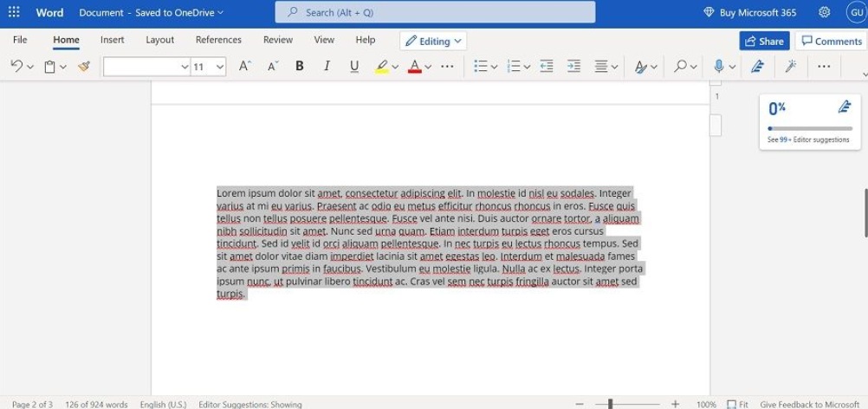Apply numbered list

514,67
